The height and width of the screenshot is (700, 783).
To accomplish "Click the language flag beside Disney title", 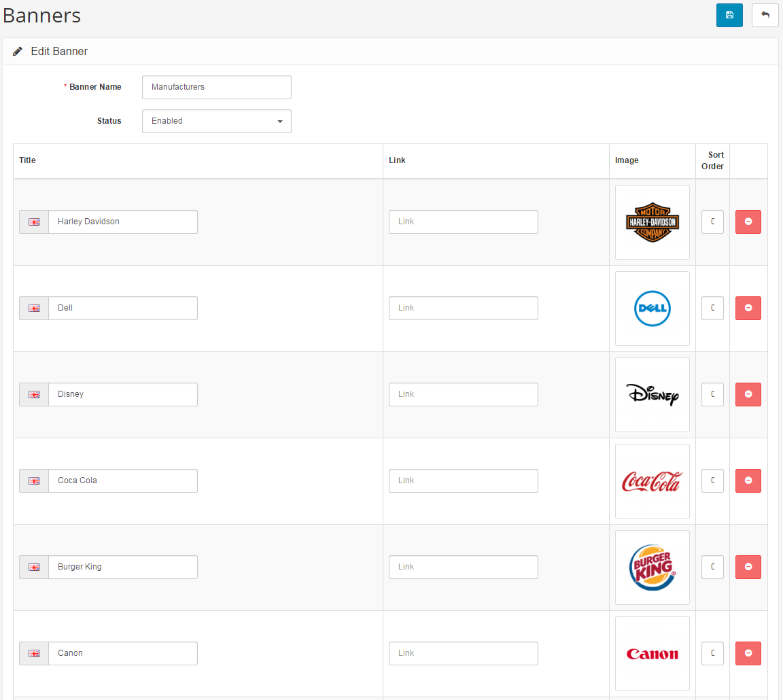I will click(x=34, y=394).
